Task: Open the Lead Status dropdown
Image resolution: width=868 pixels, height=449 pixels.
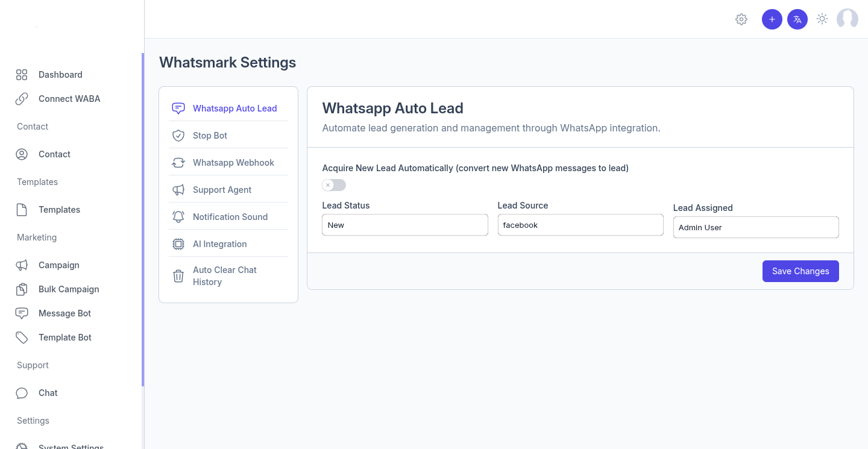Action: (405, 225)
